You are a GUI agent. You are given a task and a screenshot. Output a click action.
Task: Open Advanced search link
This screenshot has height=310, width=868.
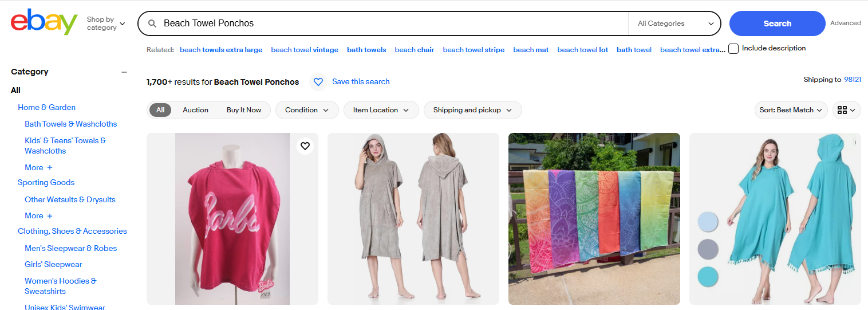point(846,23)
